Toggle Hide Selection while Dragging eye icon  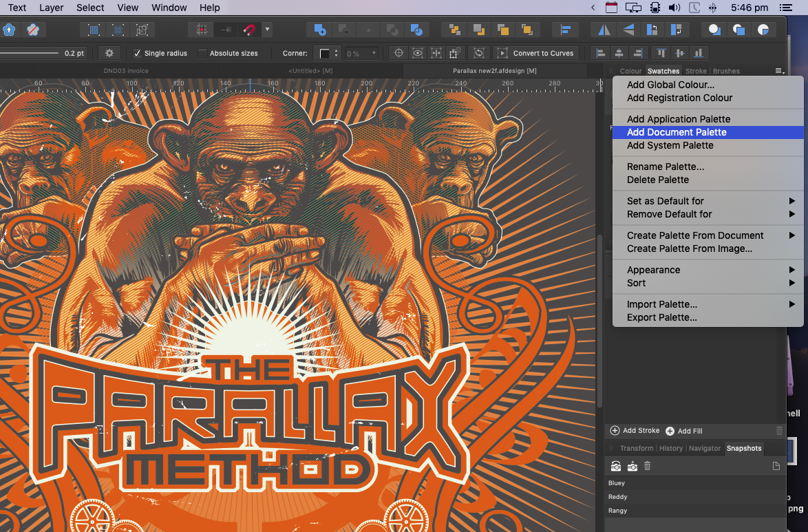click(417, 53)
